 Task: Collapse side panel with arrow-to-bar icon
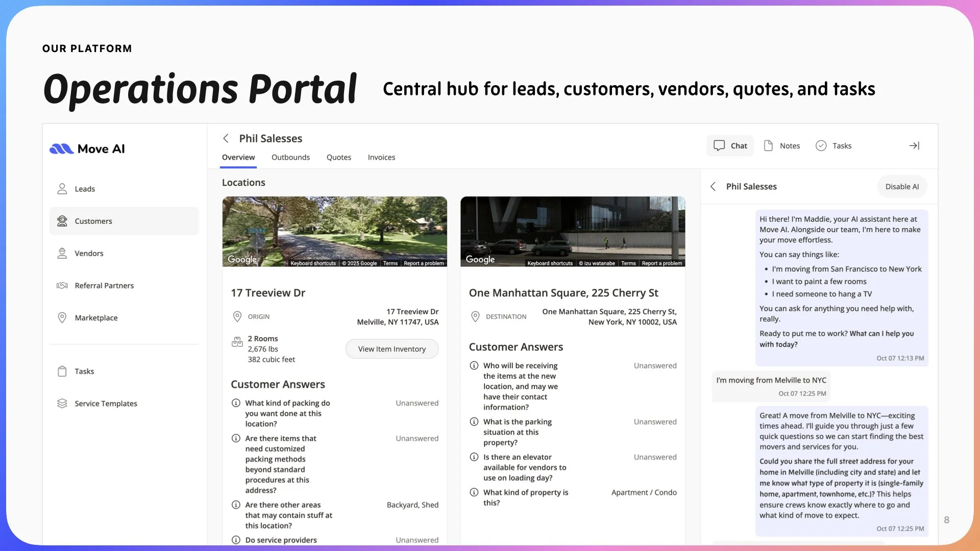[914, 146]
